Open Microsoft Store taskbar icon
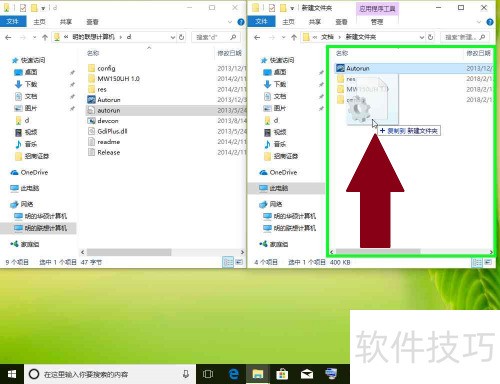 point(282,374)
